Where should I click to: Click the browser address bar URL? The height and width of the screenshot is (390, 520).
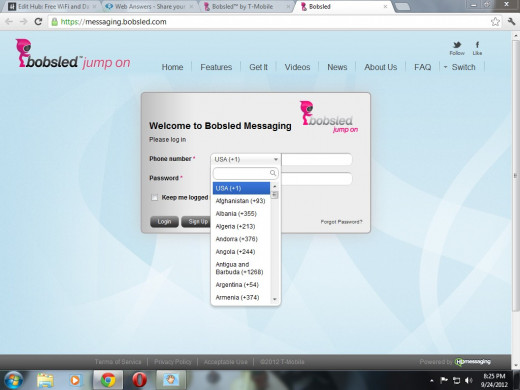(x=113, y=22)
